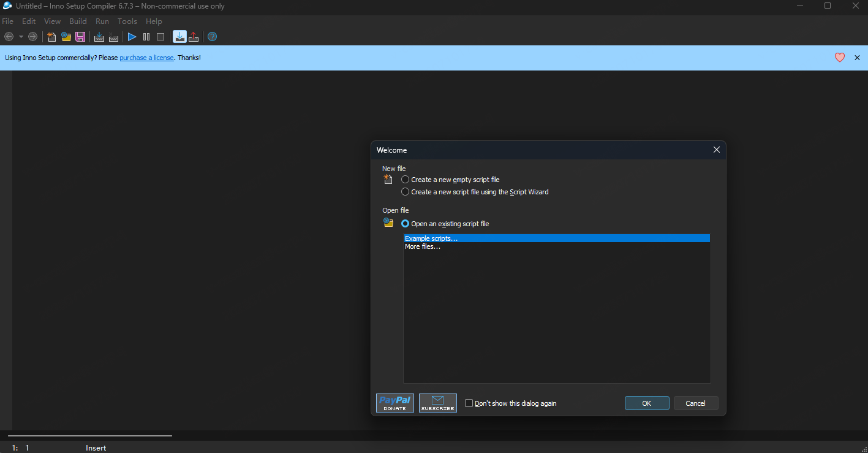Choose 'Create a new script file using the Script Wizard'
The image size is (868, 453).
click(475, 192)
